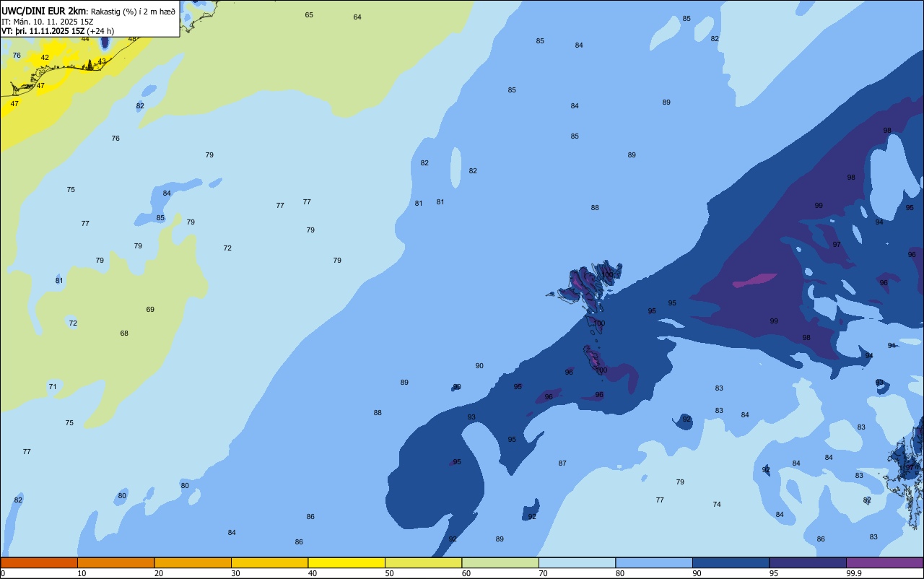Viewport: 924px width, 579px height.
Task: Click the 90–95 dark blue legend swatch
Action: tap(731, 562)
